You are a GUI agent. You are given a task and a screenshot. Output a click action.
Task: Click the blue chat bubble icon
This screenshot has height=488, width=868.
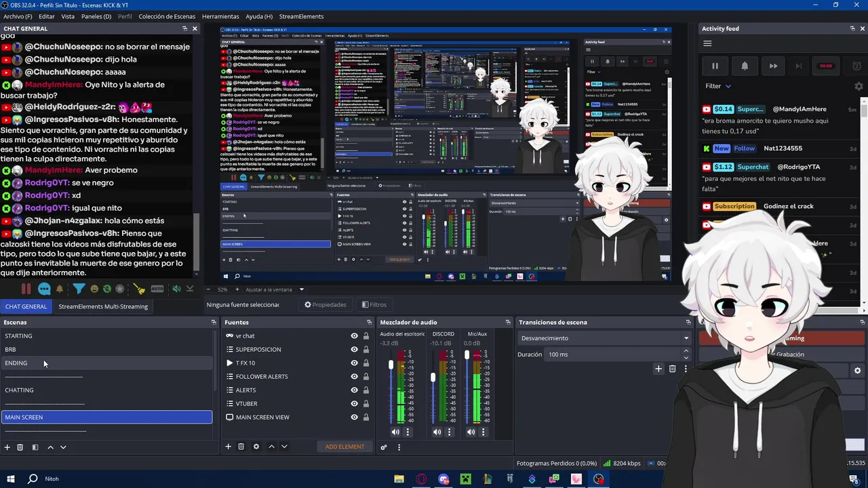(x=44, y=289)
